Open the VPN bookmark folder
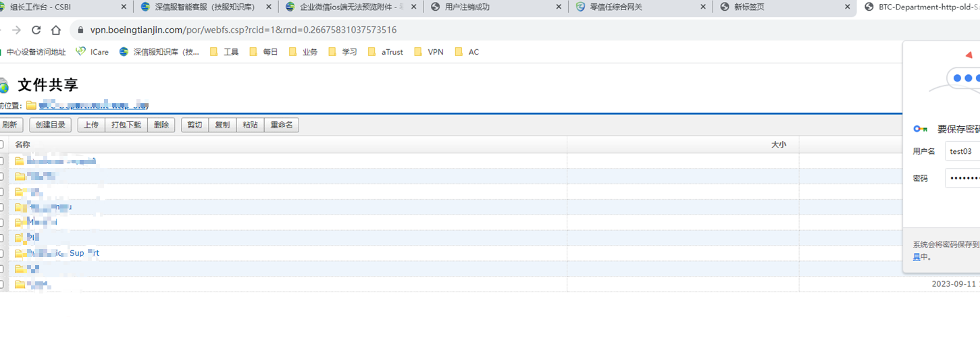The height and width of the screenshot is (338, 980). 429,52
